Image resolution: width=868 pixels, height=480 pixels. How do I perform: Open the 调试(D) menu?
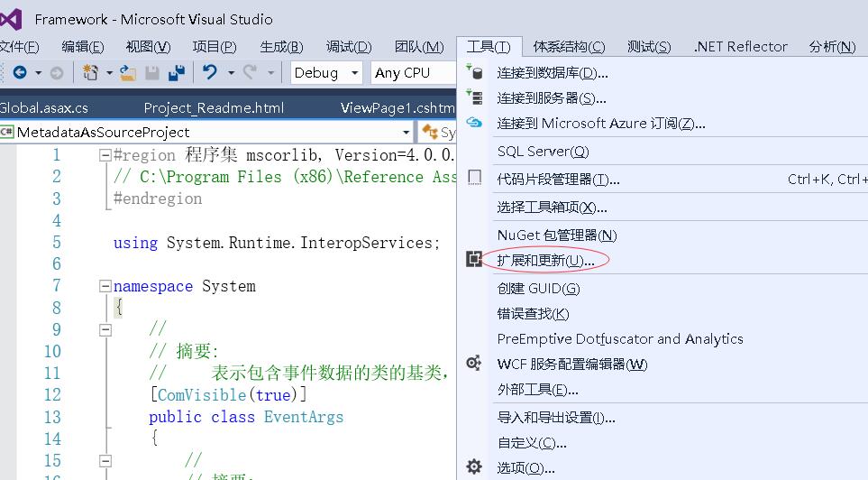click(349, 47)
